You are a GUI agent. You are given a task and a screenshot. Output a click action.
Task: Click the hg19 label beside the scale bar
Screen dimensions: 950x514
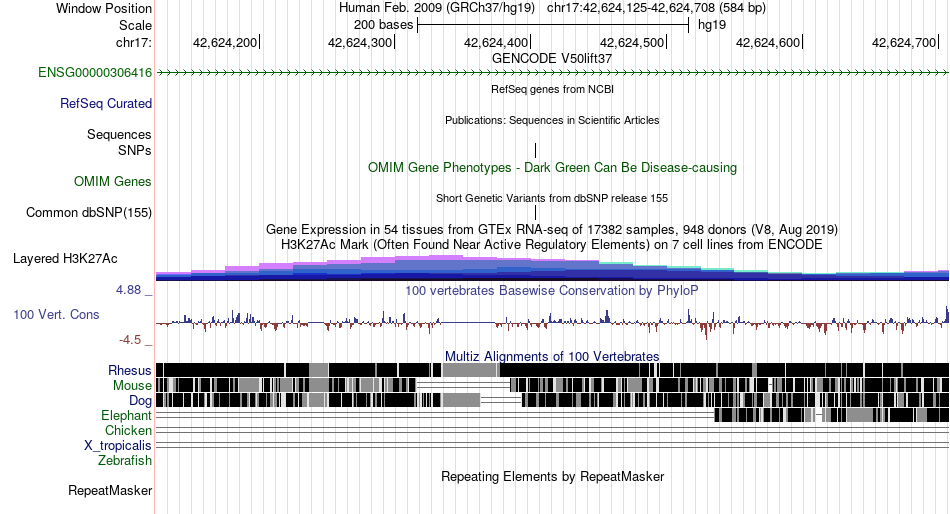[712, 25]
